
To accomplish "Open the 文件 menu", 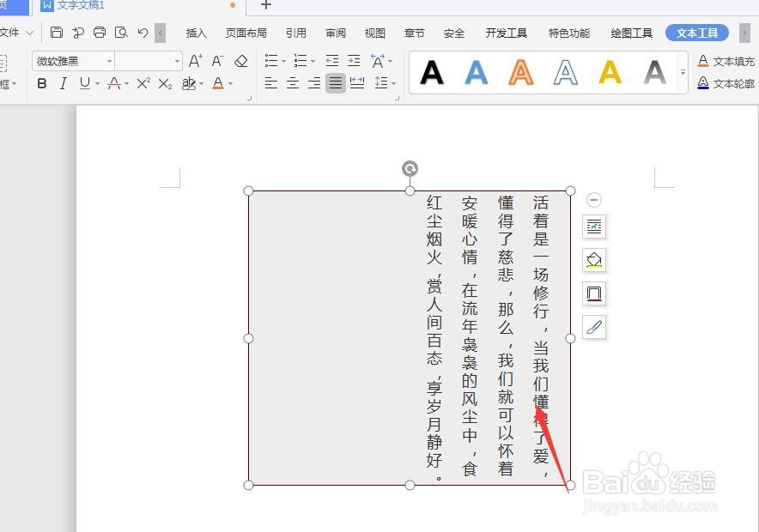I will point(12,33).
